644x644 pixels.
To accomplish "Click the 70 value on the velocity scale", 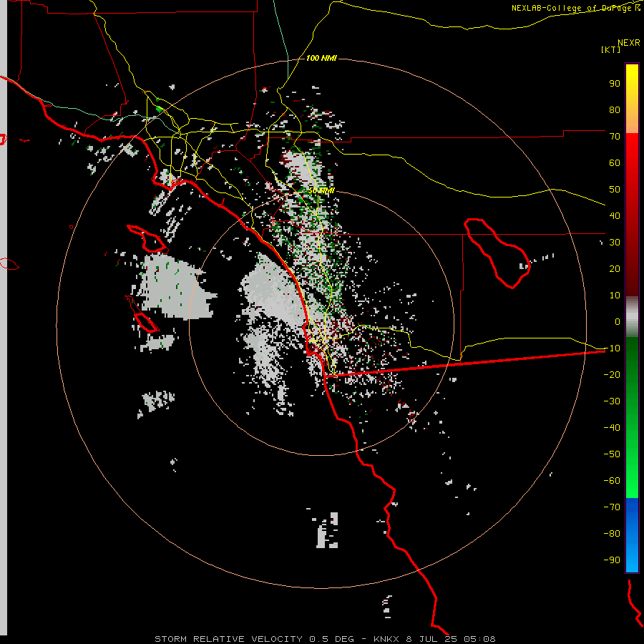I will (615, 137).
